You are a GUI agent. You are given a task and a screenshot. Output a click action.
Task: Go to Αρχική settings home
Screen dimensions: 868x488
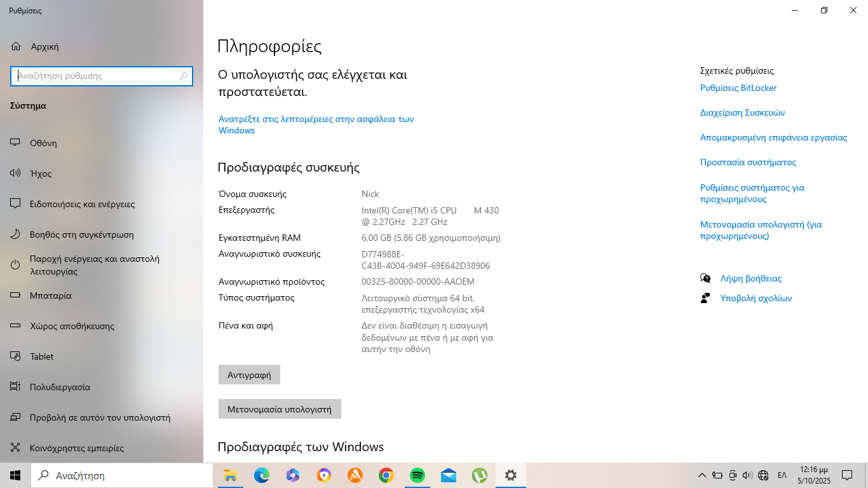tap(102, 46)
